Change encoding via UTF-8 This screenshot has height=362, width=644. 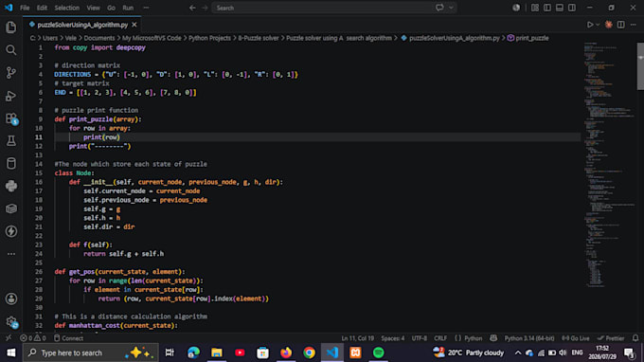(x=420, y=338)
